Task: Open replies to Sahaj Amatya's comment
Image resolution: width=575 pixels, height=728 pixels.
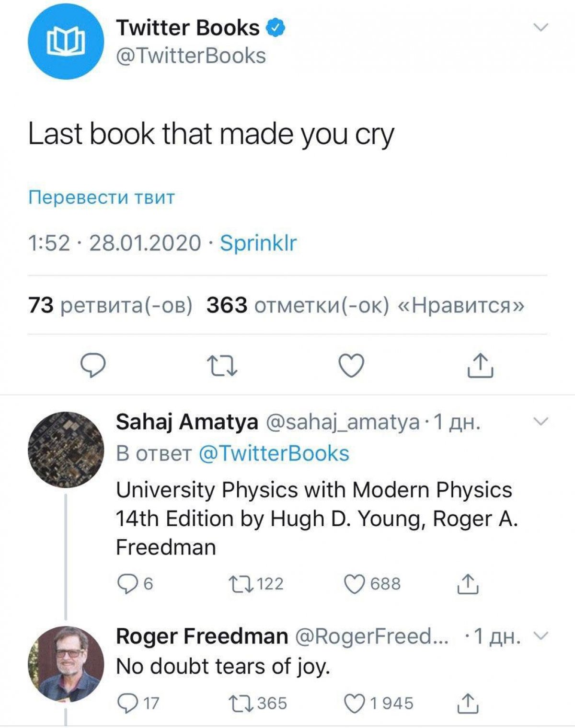Action: (x=127, y=584)
